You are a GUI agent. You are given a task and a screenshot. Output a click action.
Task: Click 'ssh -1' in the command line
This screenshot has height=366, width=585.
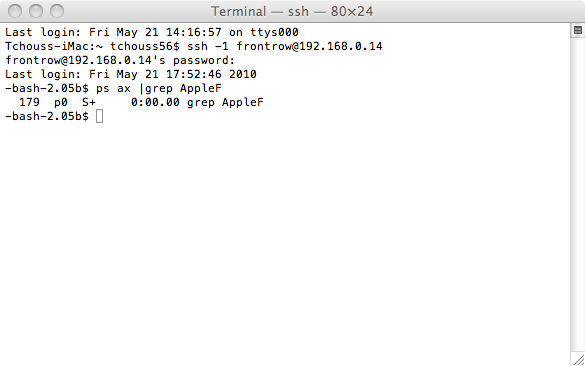click(207, 46)
